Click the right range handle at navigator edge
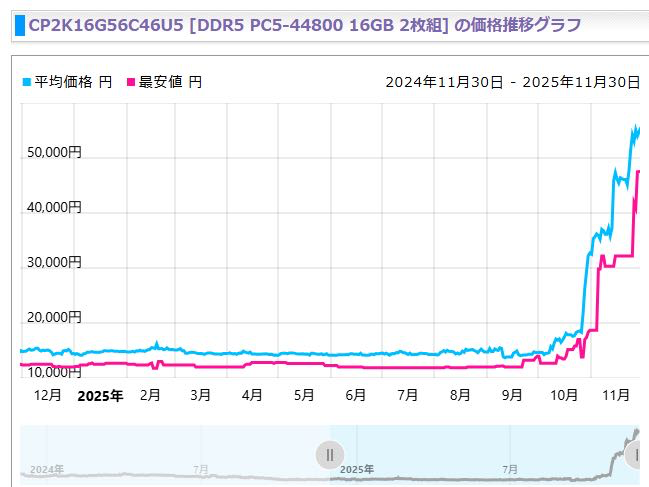The image size is (649, 487). [635, 455]
